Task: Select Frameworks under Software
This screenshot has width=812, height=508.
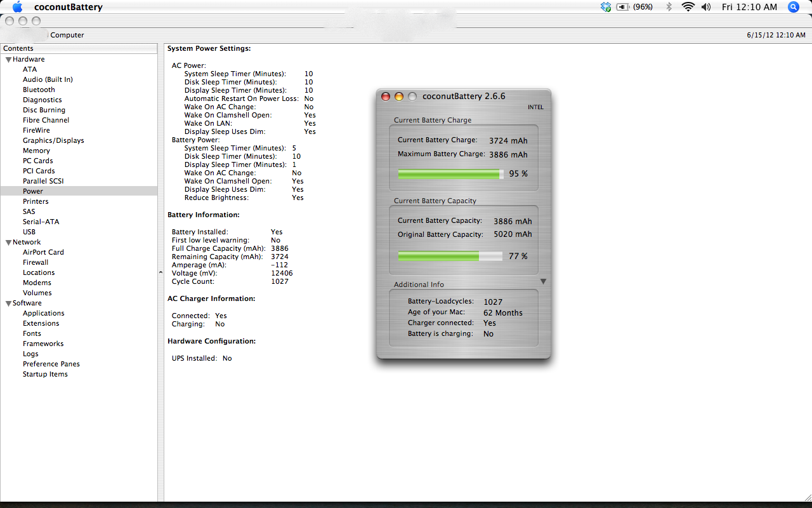Action: click(43, 344)
